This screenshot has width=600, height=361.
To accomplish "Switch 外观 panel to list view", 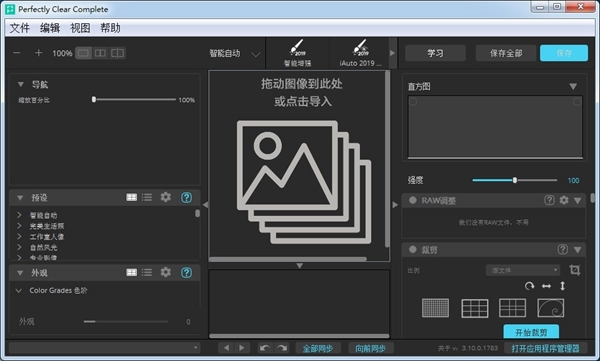I will (x=147, y=272).
